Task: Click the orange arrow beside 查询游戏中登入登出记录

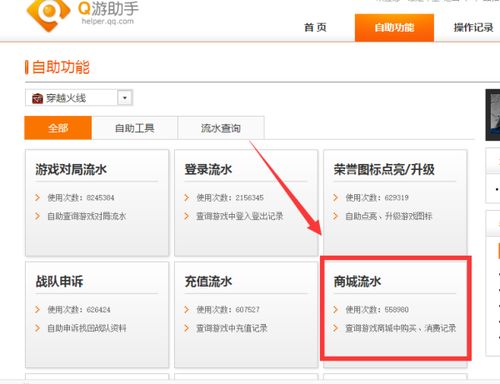Action: pyautogui.click(x=186, y=216)
